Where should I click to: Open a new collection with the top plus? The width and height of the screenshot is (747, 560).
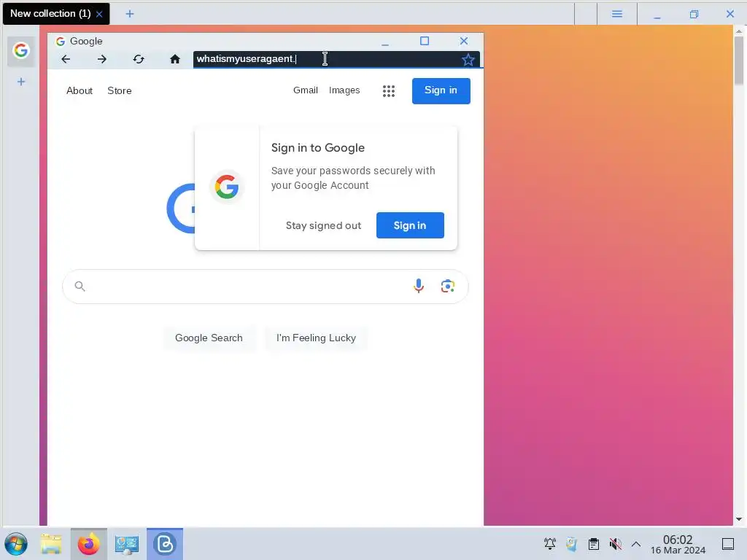(x=130, y=14)
